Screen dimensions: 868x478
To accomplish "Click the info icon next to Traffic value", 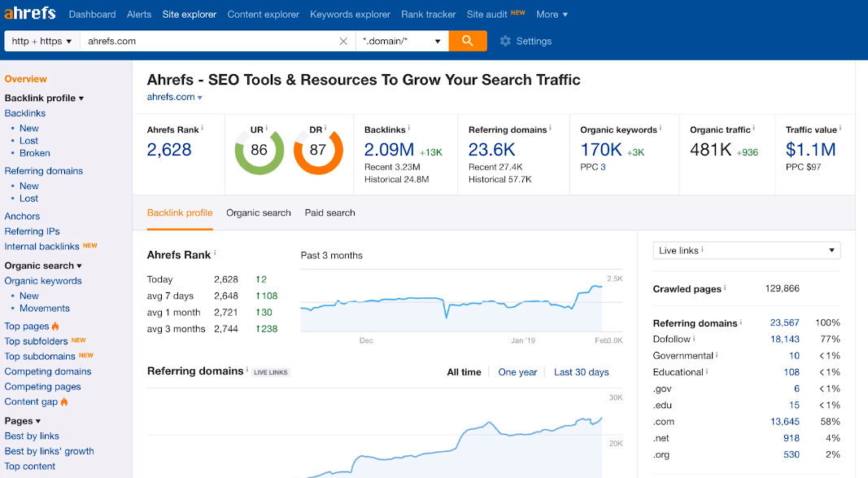I will click(840, 128).
